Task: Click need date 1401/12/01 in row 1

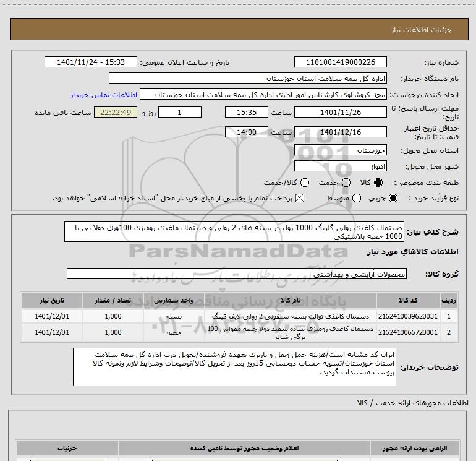Action: [x=52, y=316]
